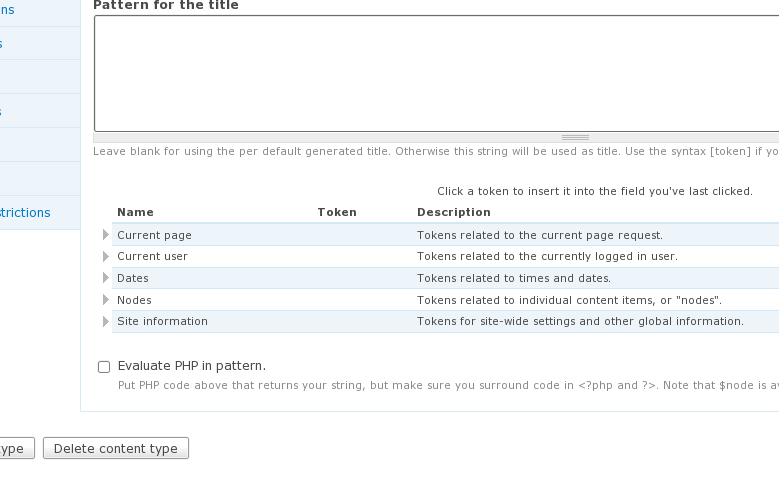This screenshot has height=492, width=779.
Task: Click the Nodes disclosure triangle
Action: coord(106,300)
